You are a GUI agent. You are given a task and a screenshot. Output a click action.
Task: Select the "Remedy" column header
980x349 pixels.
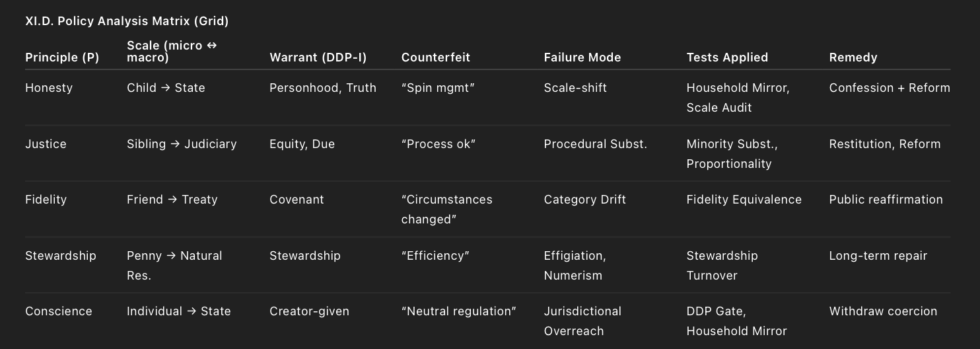853,58
